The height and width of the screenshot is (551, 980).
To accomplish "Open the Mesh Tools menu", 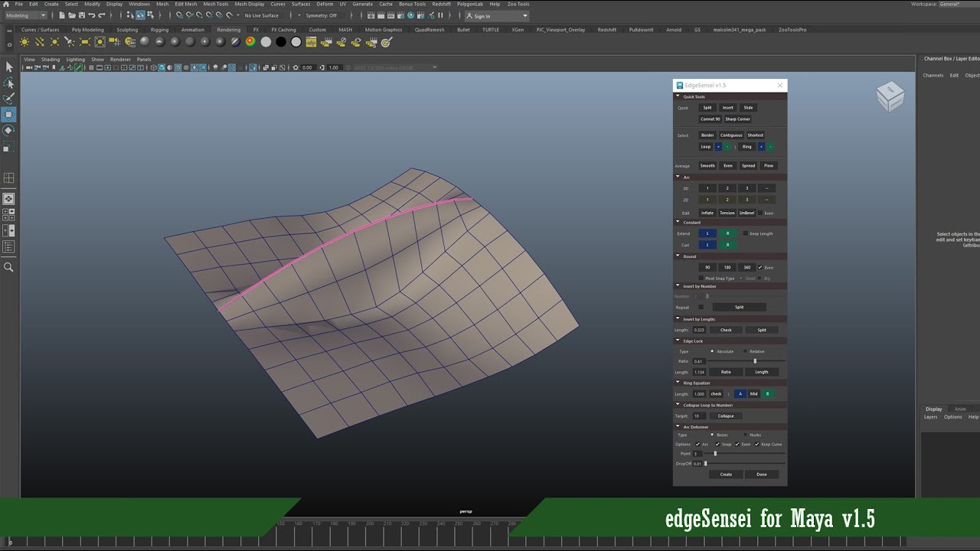I will point(215,4).
